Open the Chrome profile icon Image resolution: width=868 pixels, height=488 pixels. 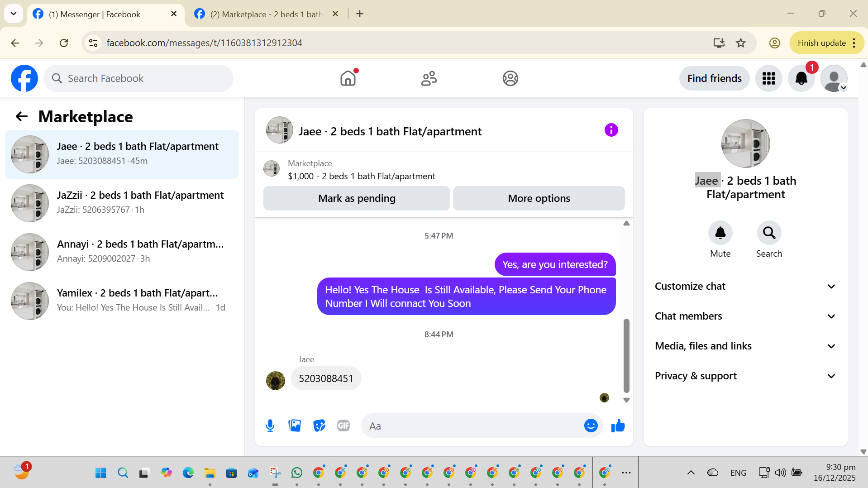(x=775, y=43)
